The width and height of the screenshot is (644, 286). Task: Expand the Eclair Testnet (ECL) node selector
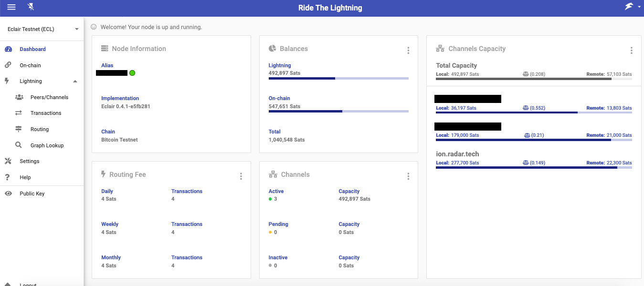tap(42, 29)
